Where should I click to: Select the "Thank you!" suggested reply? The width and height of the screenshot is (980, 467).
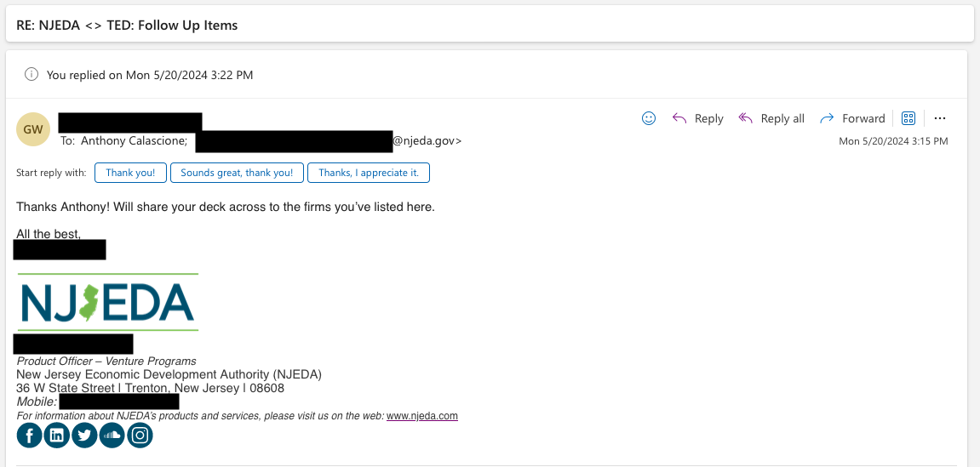(x=130, y=173)
